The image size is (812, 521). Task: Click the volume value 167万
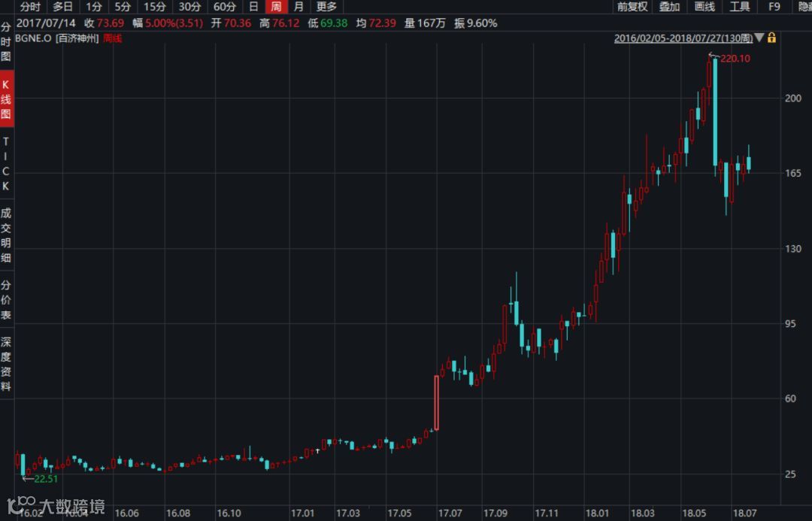431,23
